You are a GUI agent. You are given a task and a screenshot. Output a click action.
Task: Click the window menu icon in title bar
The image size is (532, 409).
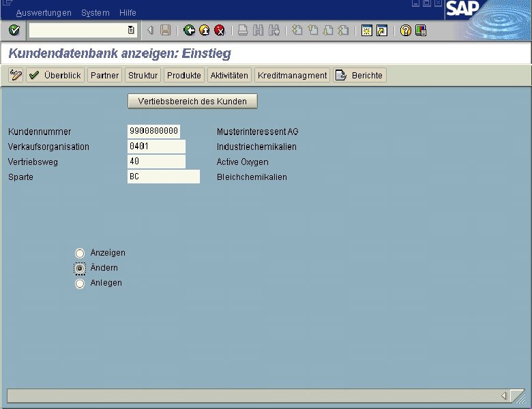(x=7, y=3)
